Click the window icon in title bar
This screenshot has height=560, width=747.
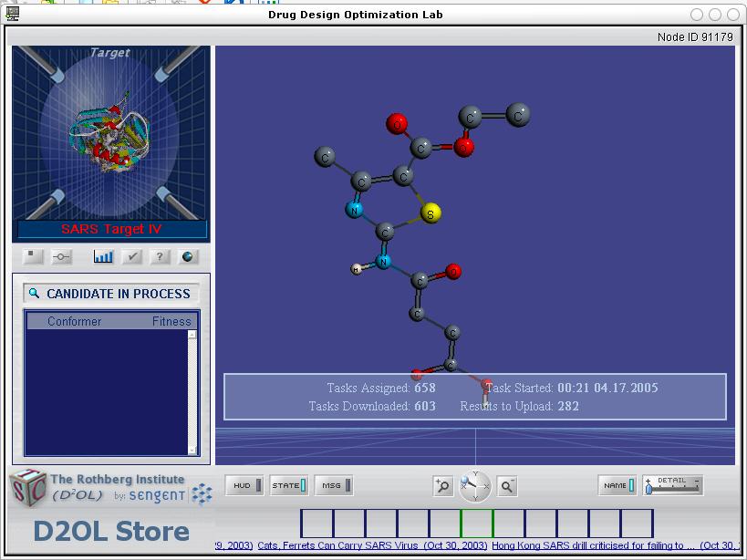[x=13, y=14]
